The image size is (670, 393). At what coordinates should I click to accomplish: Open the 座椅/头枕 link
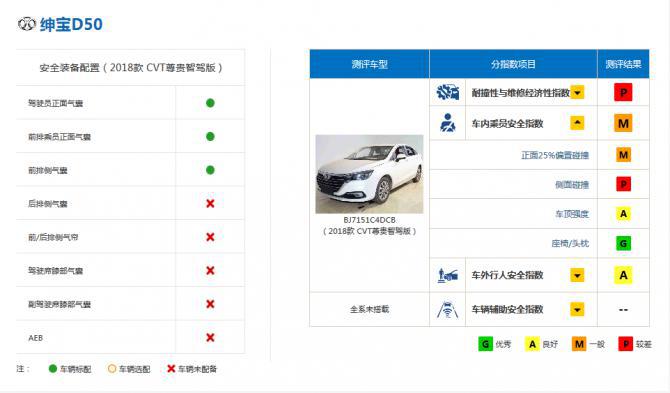click(570, 243)
